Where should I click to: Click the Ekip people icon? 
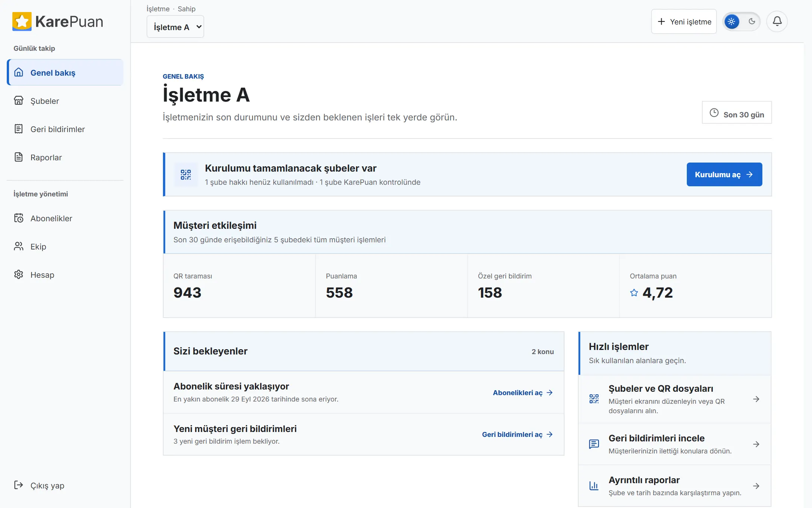click(x=19, y=246)
